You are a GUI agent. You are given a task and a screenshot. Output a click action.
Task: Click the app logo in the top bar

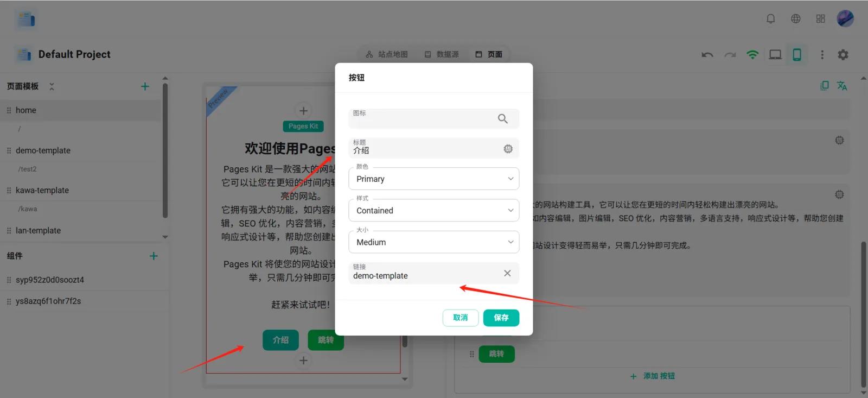click(x=26, y=20)
